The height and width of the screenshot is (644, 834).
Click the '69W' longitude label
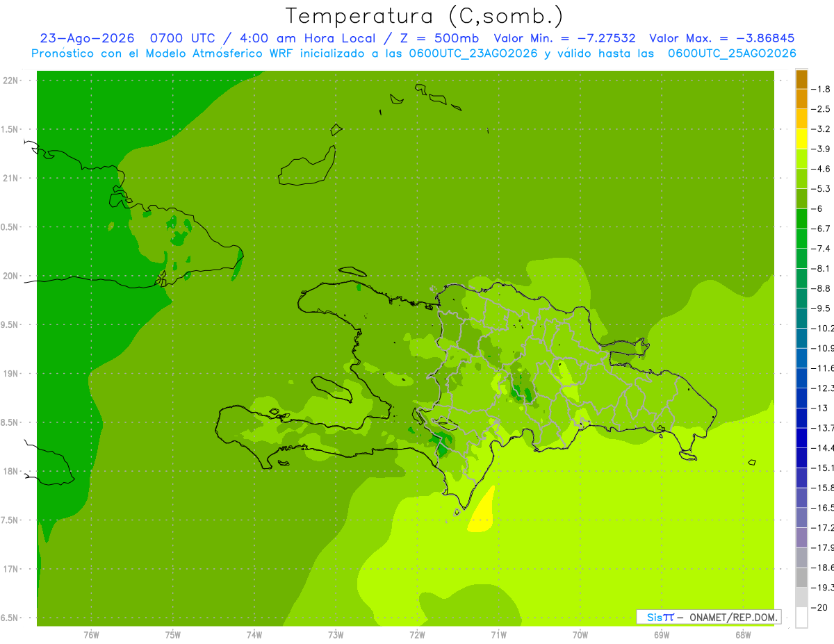662,634
